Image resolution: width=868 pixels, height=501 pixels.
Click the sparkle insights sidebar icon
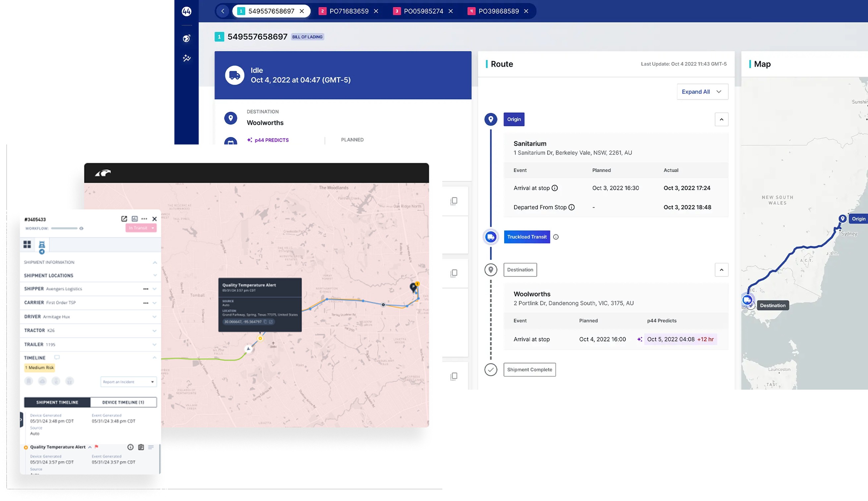tap(186, 58)
